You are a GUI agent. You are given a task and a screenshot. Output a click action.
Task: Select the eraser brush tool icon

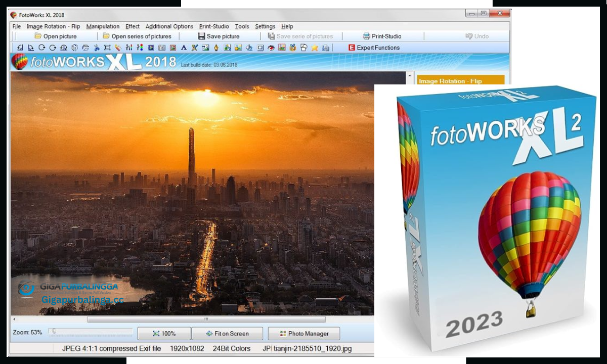coord(118,48)
